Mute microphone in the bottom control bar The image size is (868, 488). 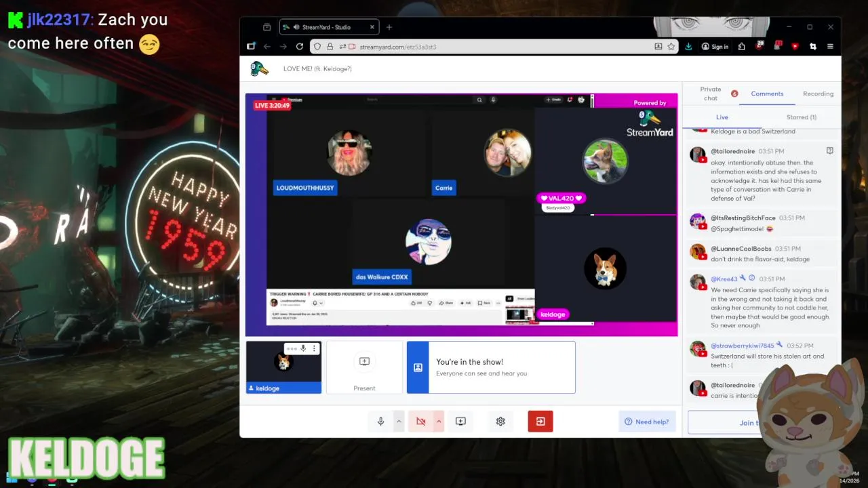380,422
